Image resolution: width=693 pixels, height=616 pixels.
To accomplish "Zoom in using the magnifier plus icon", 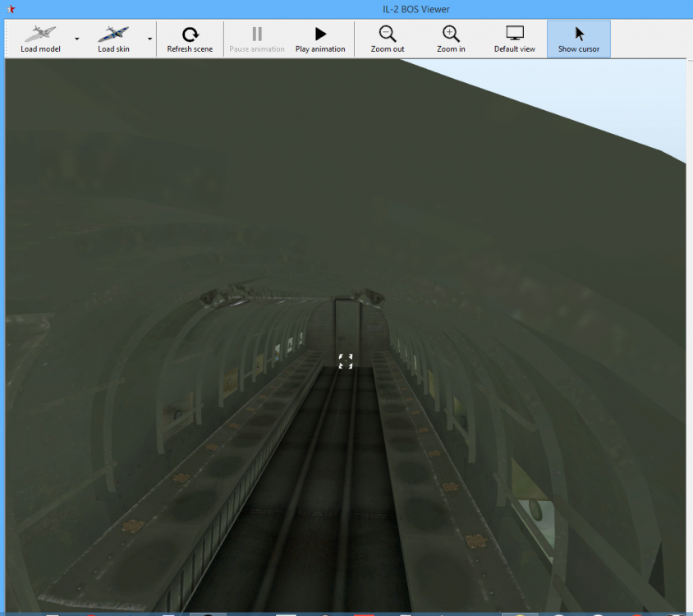I will pos(451,39).
